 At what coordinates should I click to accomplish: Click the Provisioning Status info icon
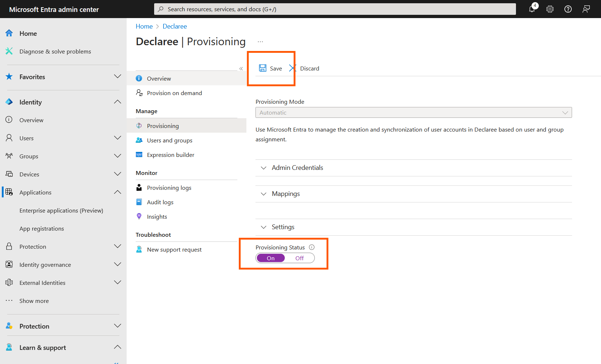[312, 247]
